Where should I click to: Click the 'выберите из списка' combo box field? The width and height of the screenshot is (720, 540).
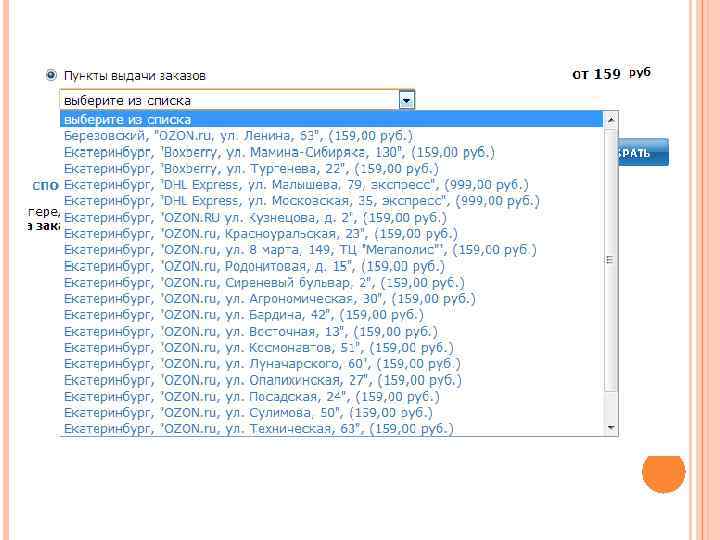point(237,100)
